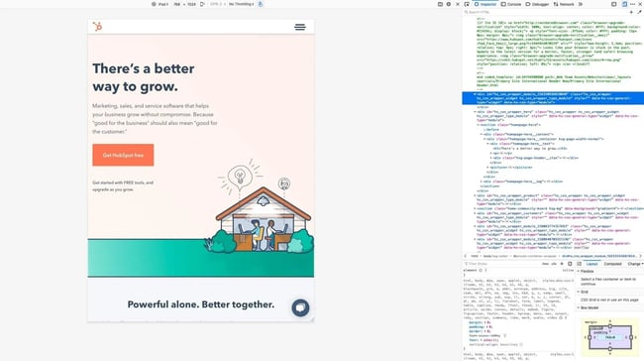Screen dimensions: 644x361
Task: Select the home-community-board section node
Action: [x=560, y=208]
